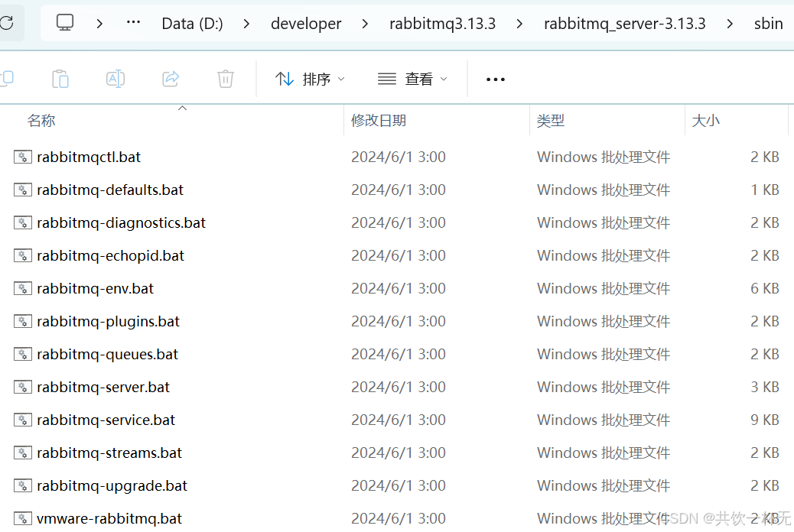The height and width of the screenshot is (532, 794).
Task: Sort by 修改日期 column header
Action: coord(379,121)
